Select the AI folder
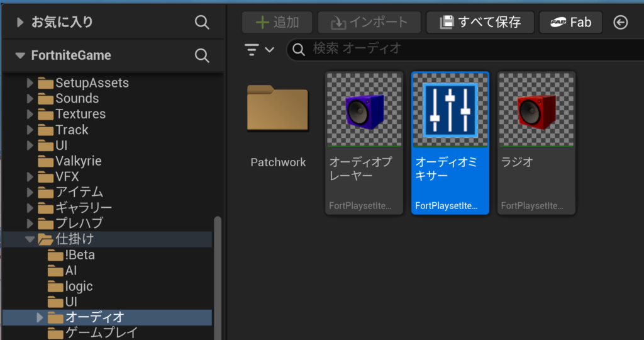Screen dimensions: 644x340 [62, 271]
